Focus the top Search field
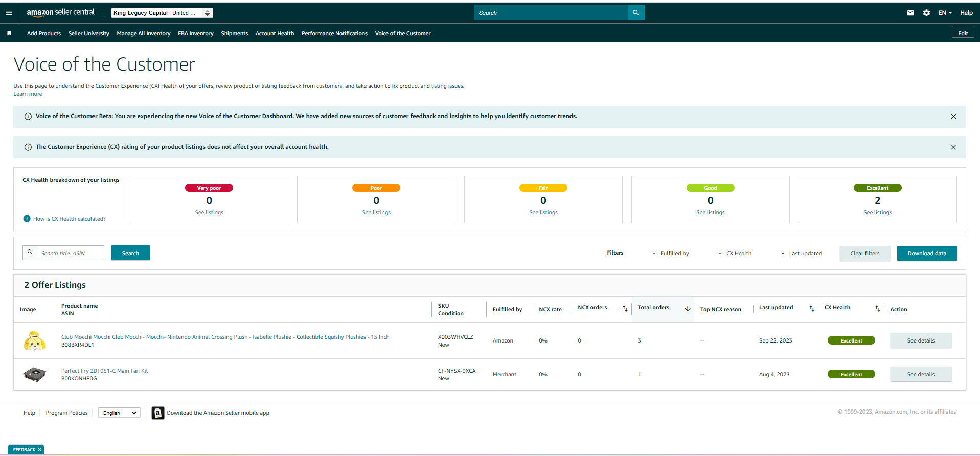The width and height of the screenshot is (980, 456). (551, 13)
